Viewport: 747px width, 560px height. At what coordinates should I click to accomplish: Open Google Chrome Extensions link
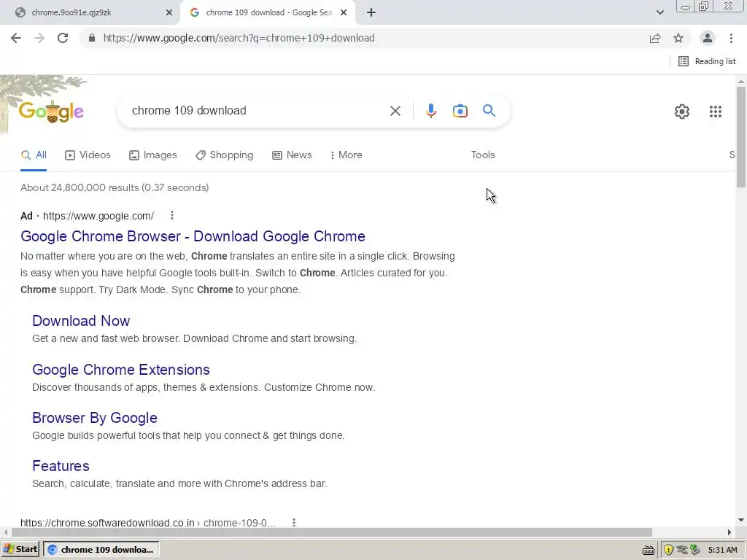tap(121, 370)
